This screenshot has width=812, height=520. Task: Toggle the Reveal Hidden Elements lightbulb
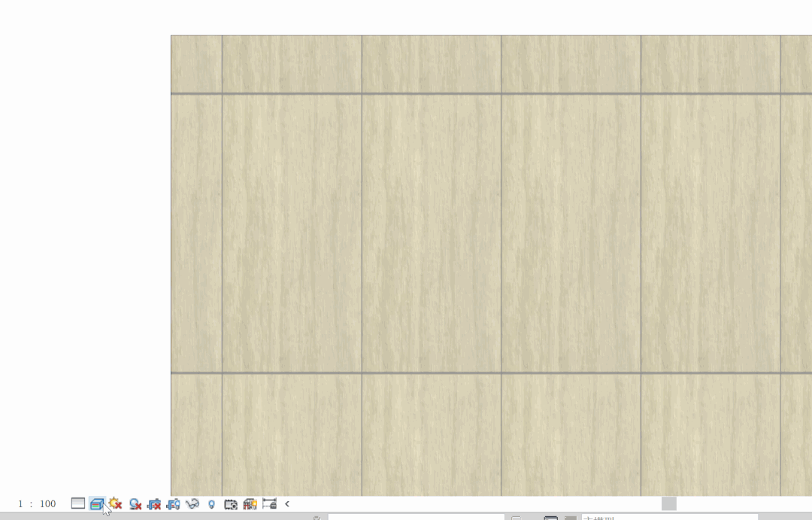[x=211, y=504]
